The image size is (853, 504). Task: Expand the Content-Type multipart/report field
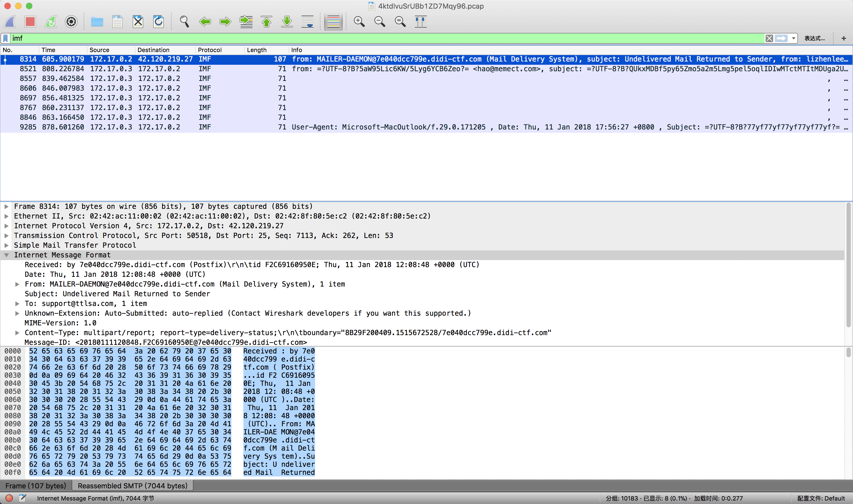[17, 333]
